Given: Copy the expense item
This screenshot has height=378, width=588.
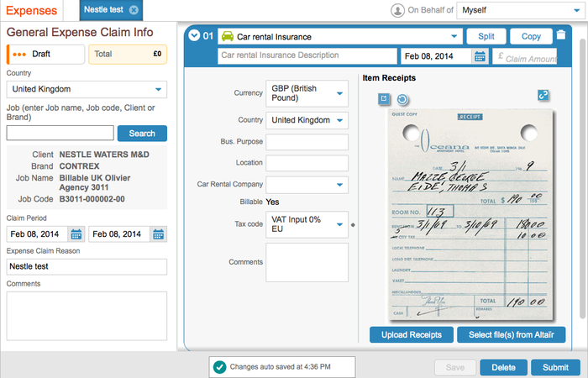Looking at the screenshot, I should tap(531, 36).
